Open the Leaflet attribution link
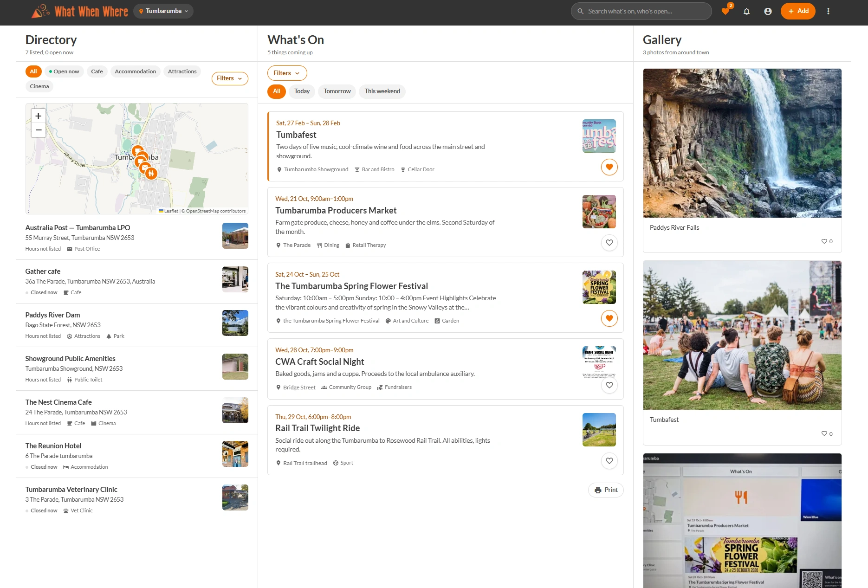Screen dimensions: 868x588 [x=168, y=211]
